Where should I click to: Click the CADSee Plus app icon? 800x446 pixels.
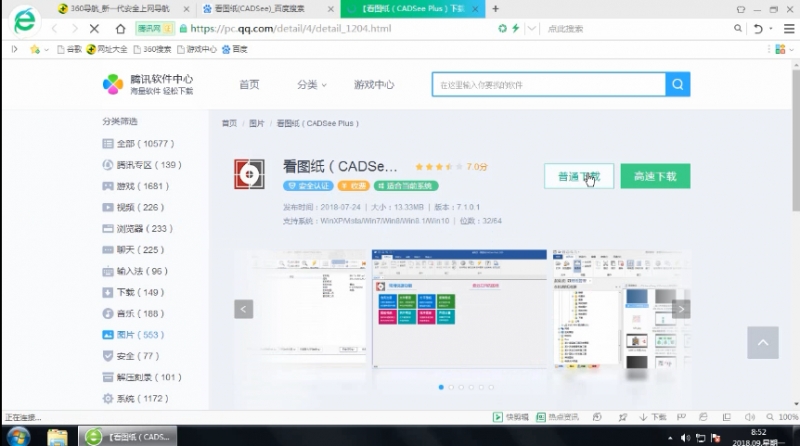coord(249,174)
